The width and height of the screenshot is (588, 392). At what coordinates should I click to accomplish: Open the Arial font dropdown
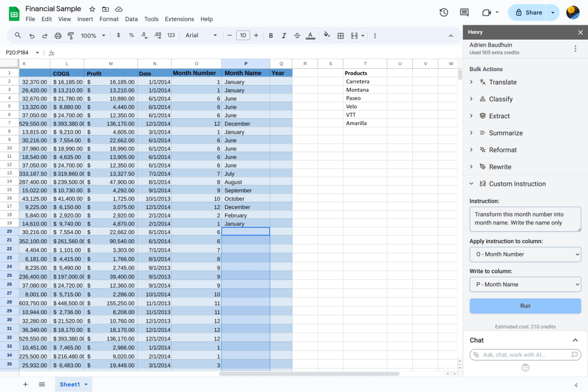coord(201,36)
